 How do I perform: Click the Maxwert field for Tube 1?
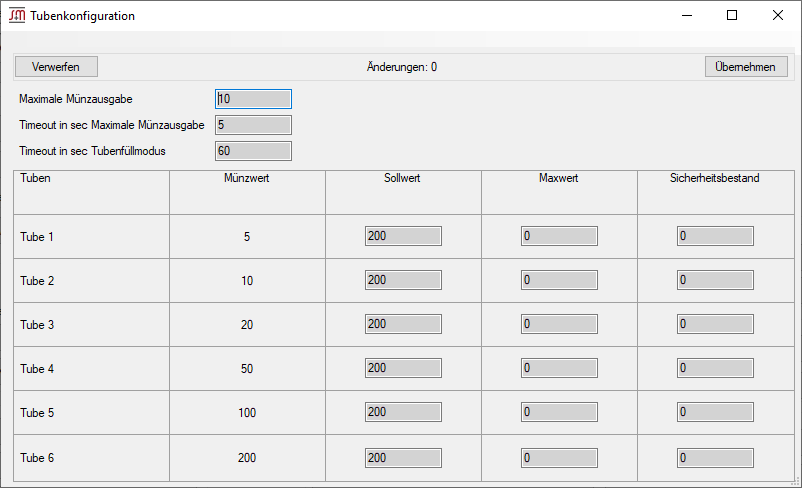coord(559,237)
